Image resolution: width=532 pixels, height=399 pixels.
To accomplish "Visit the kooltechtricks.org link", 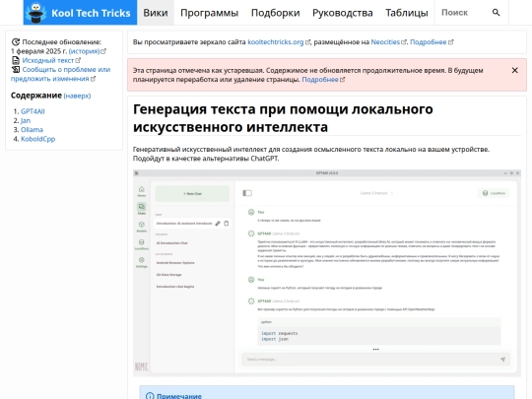I will coord(279,42).
